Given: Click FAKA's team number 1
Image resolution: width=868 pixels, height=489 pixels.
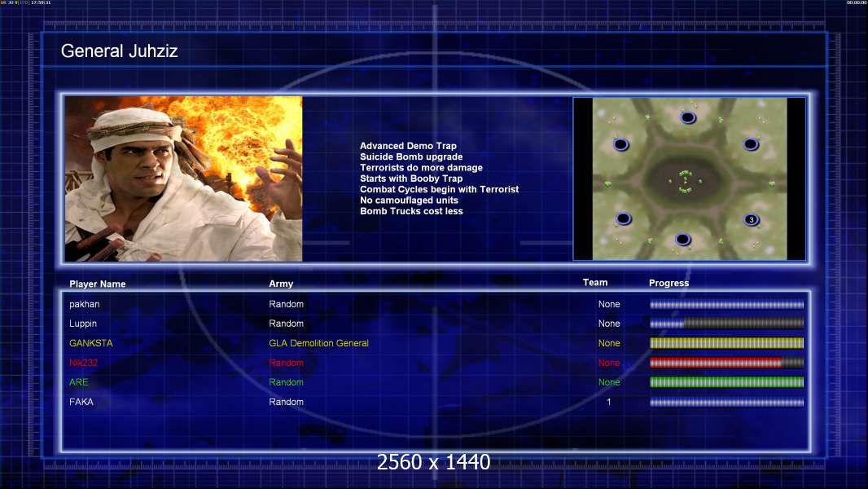Looking at the screenshot, I should [x=608, y=402].
